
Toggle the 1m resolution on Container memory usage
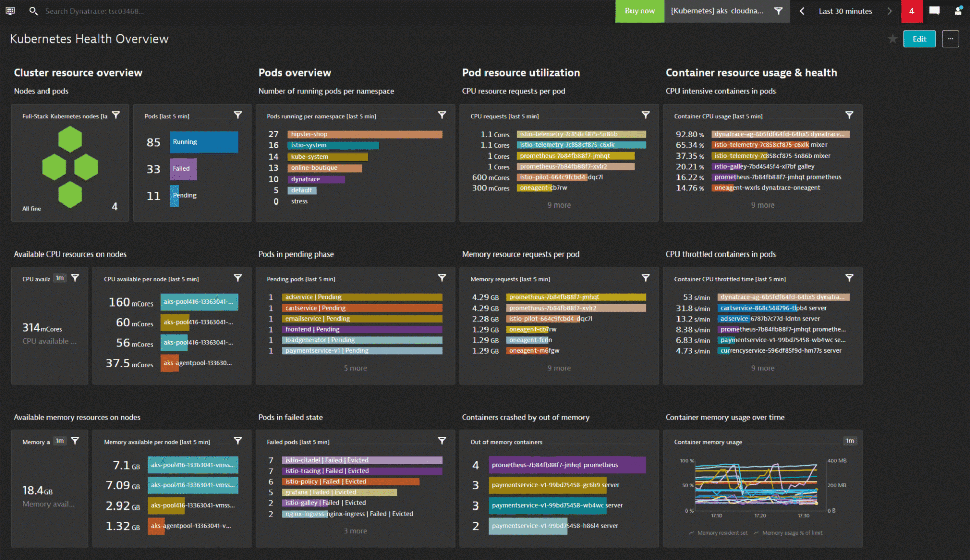pos(850,441)
